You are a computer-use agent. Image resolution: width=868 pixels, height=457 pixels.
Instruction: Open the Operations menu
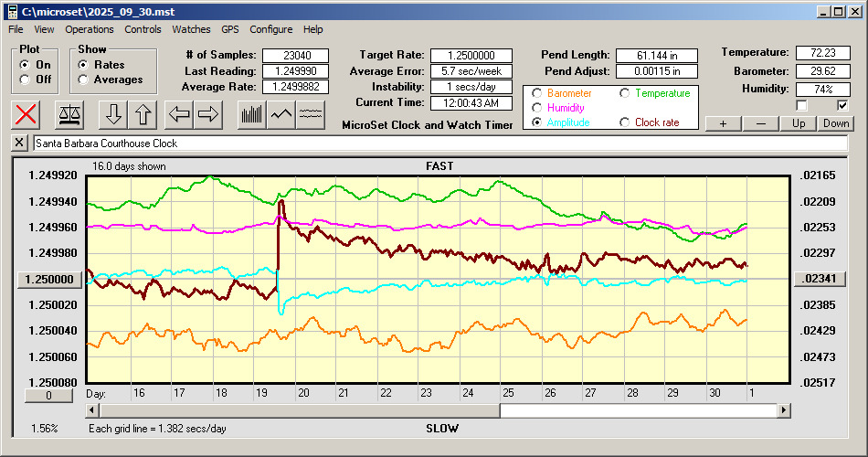(x=90, y=29)
